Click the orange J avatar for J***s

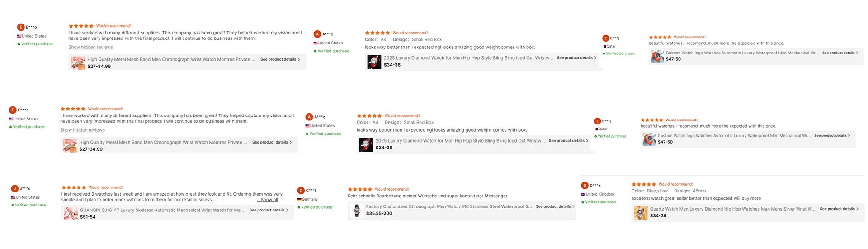[15, 189]
